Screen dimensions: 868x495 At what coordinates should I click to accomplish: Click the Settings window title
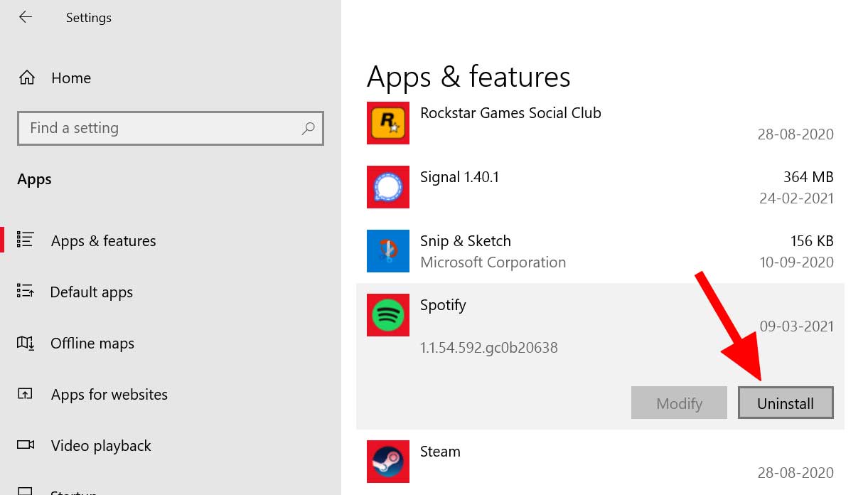tap(89, 18)
